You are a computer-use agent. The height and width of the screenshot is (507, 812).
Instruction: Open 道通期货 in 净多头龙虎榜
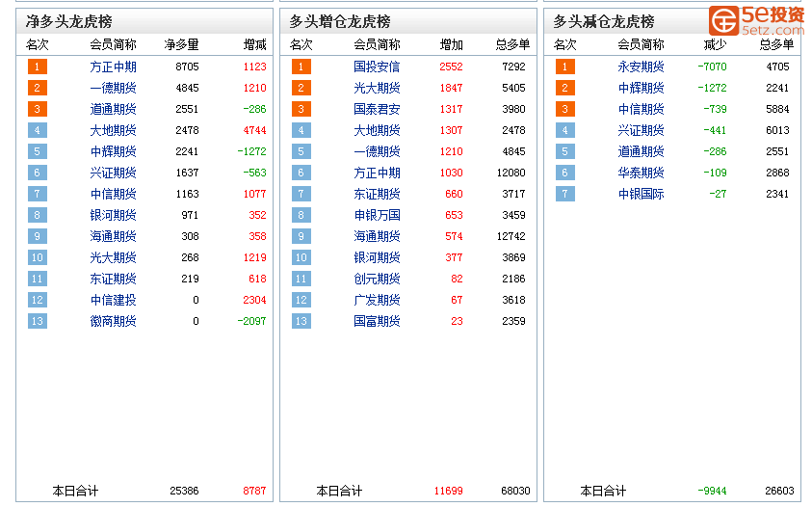[113, 109]
